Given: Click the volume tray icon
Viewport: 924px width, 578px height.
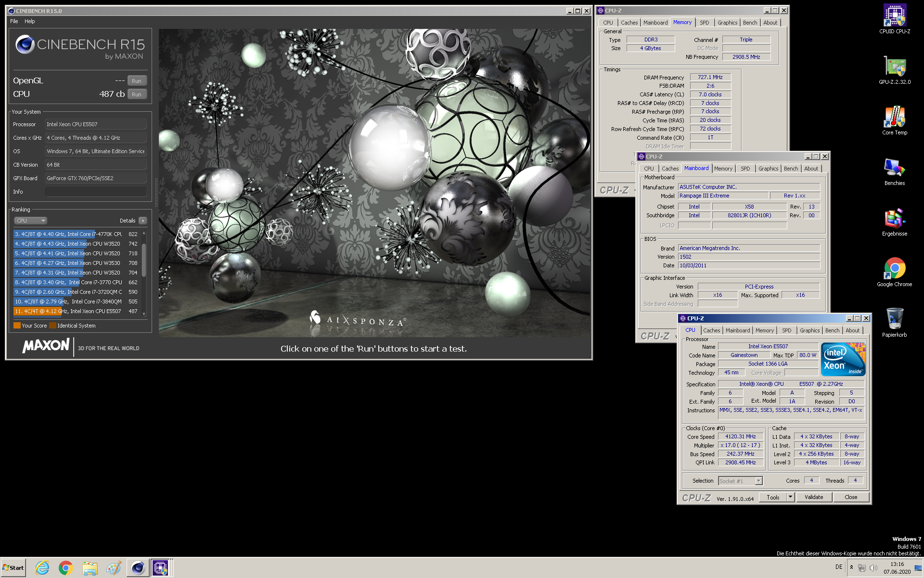Looking at the screenshot, I should point(873,568).
